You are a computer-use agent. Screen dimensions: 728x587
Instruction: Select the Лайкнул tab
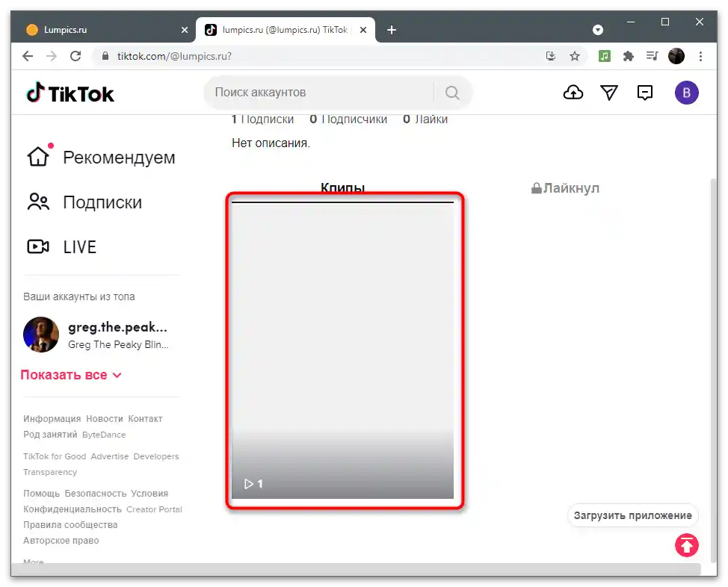pyautogui.click(x=565, y=188)
